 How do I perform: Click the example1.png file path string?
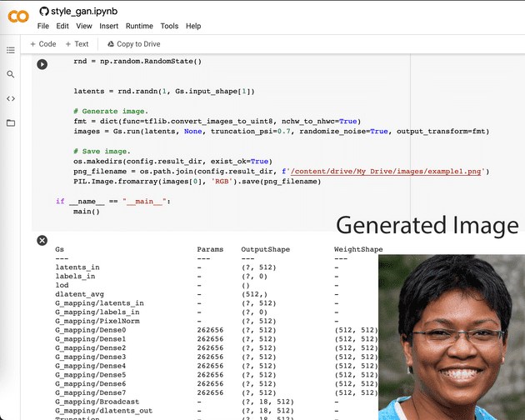(x=386, y=172)
